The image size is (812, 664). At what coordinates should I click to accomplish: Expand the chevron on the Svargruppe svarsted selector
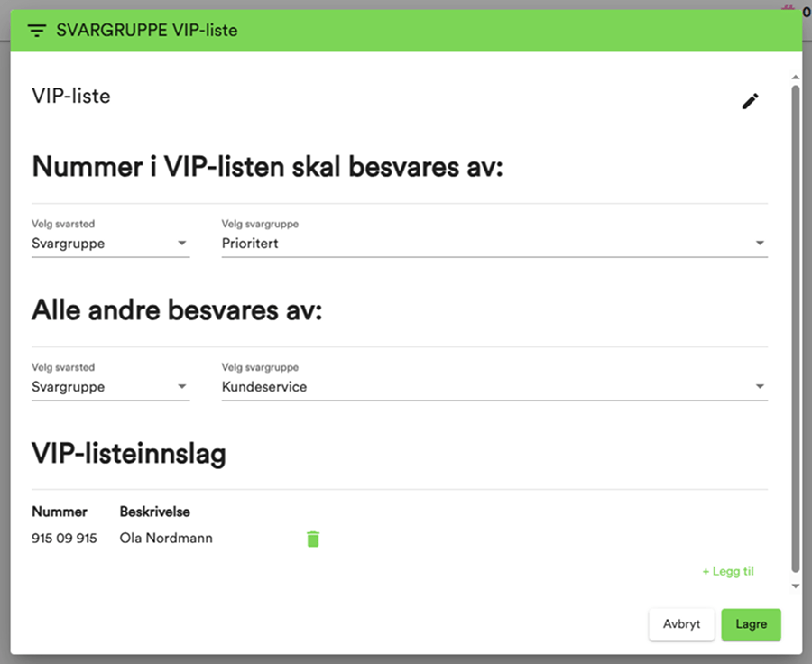[183, 243]
